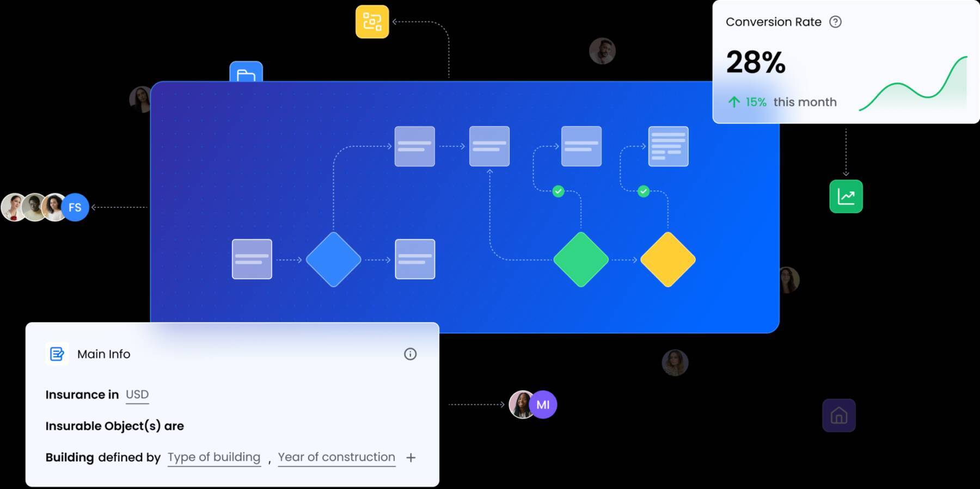
Task: Click the green checkmark above yellow diamond
Action: tap(644, 191)
